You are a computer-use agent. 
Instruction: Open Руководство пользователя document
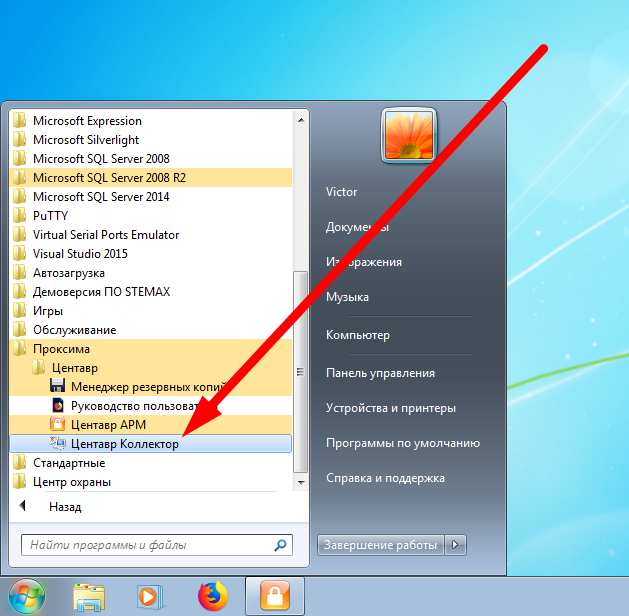150,406
